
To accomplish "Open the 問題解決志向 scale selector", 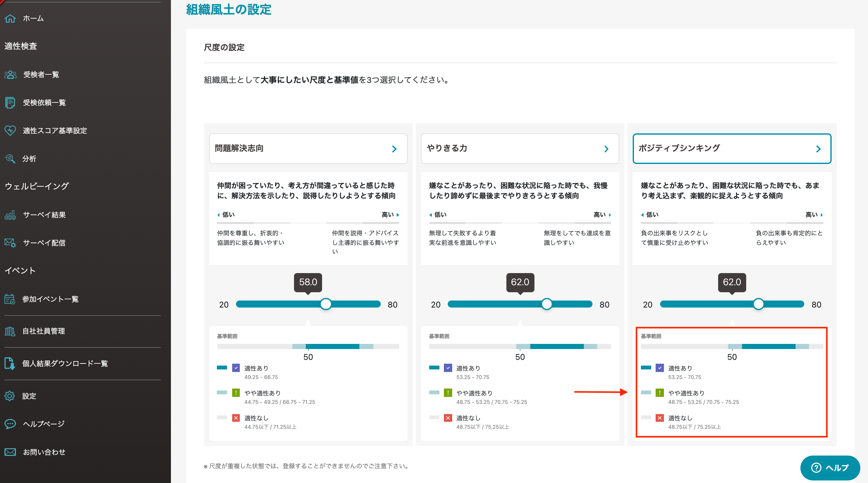I will click(308, 149).
